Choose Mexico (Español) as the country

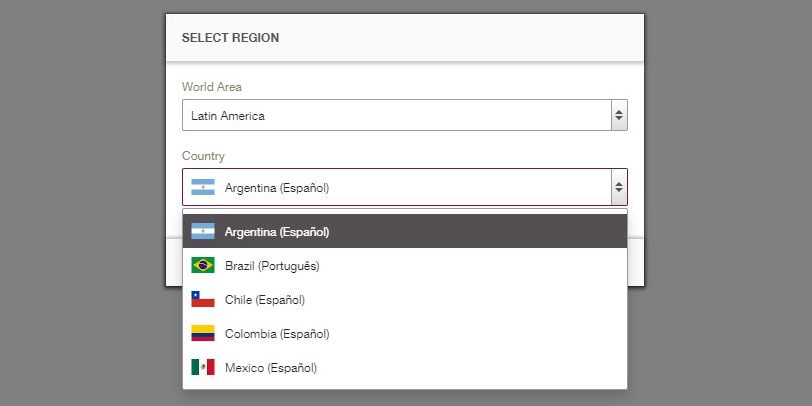click(404, 368)
